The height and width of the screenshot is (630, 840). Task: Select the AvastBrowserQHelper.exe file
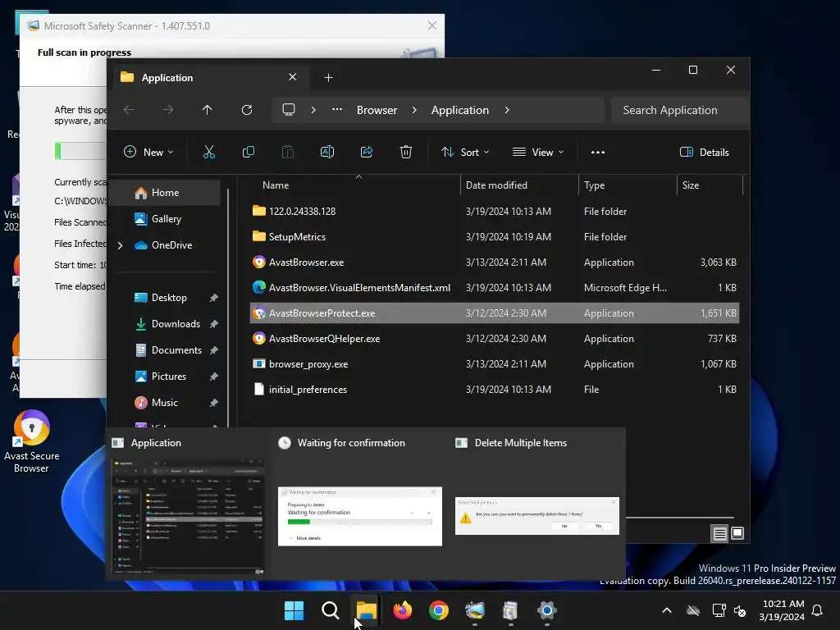[x=494, y=339]
